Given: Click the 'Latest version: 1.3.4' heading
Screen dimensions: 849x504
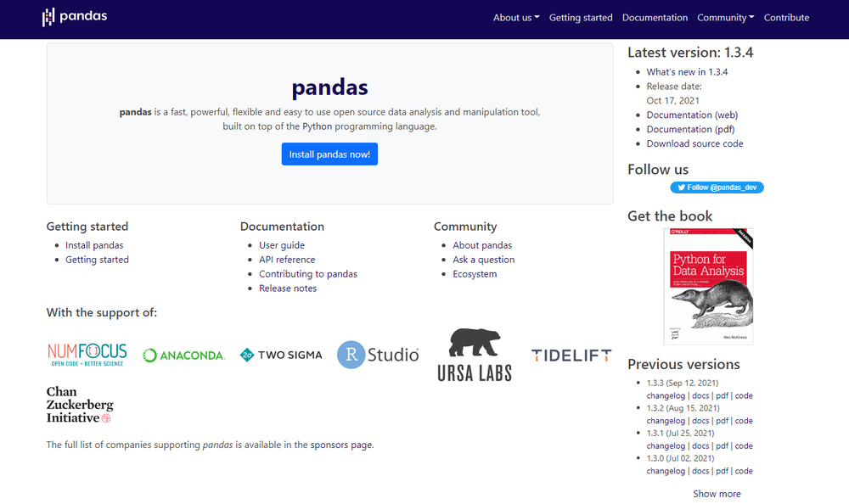Looking at the screenshot, I should 690,53.
